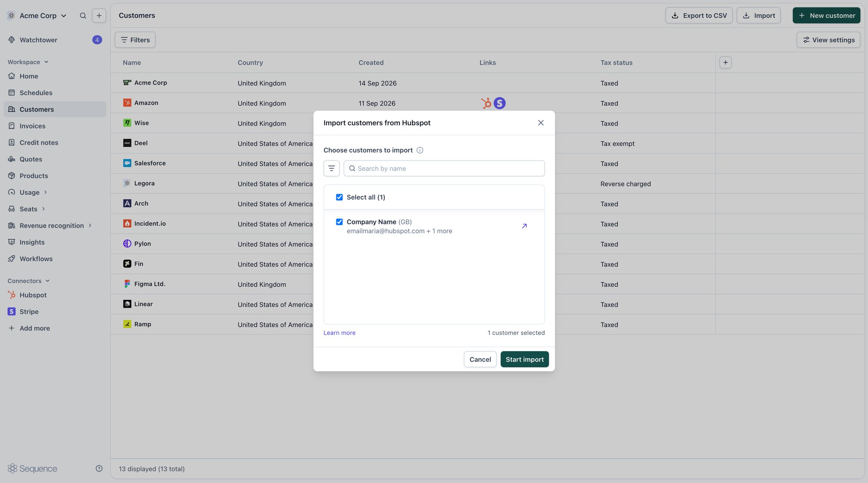
Task: Click the Import button in the header
Action: tap(758, 16)
